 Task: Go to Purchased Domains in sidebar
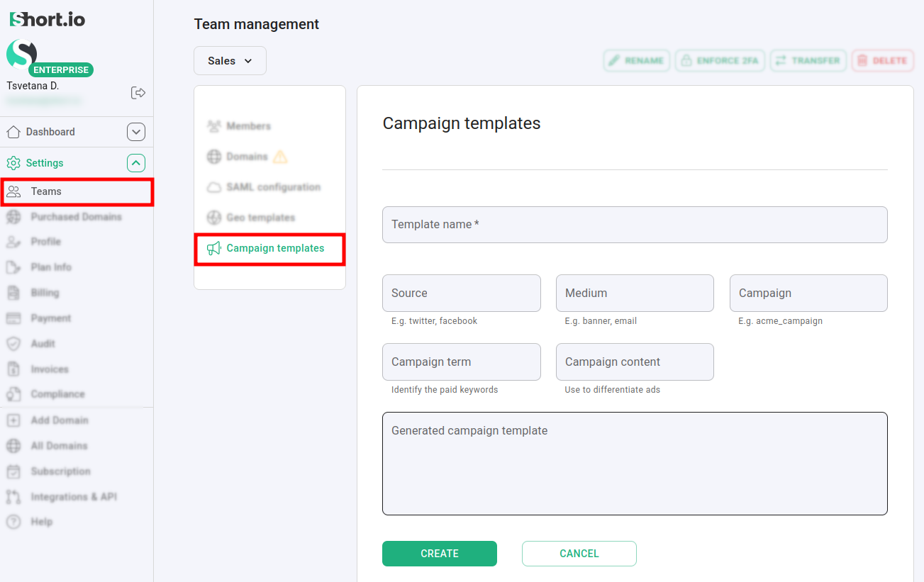pyautogui.click(x=76, y=217)
